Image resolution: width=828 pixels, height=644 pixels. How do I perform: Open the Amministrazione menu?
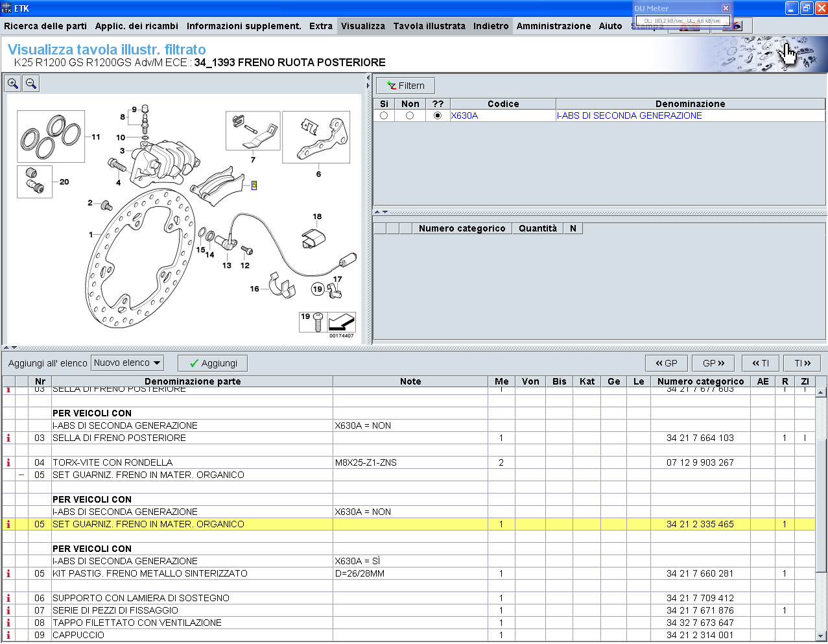click(x=553, y=26)
